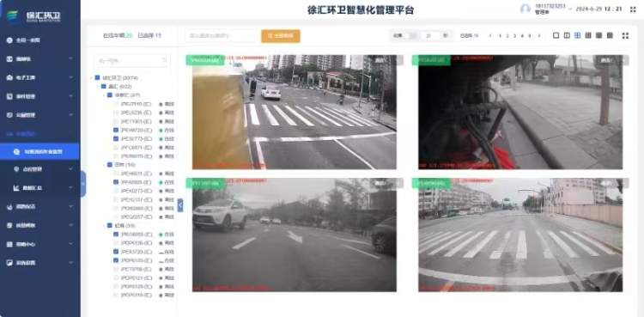
Task: Click the fullscreen icon in top header
Action: 633,9
